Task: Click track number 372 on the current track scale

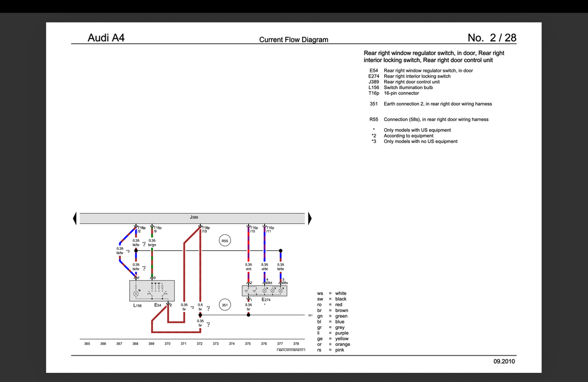Action: (x=199, y=344)
